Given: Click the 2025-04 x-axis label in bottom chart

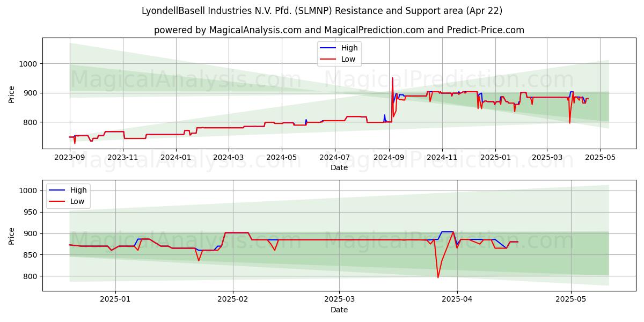Looking at the screenshot, I should (x=457, y=299).
